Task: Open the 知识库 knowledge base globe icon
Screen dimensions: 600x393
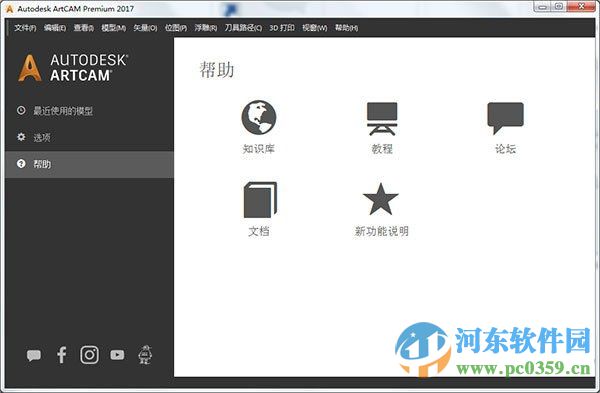Action: point(259,117)
